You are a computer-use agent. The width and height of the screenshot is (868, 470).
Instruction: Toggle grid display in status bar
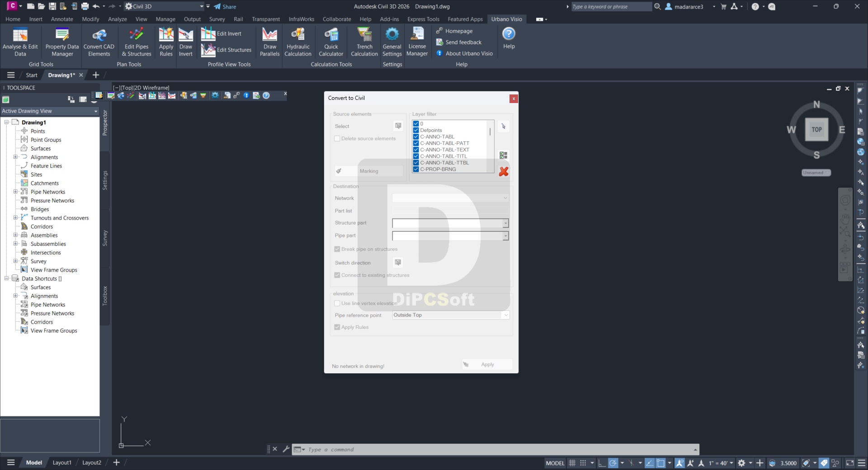[572, 463]
